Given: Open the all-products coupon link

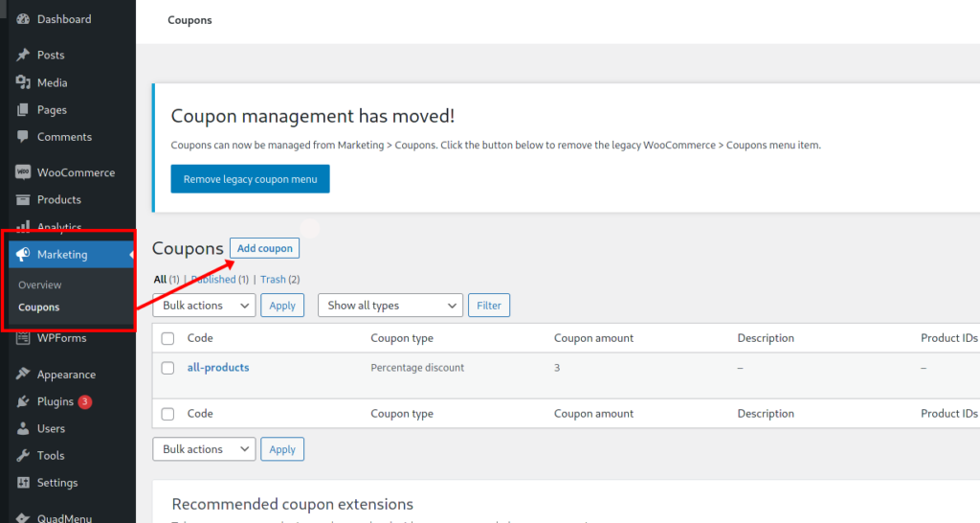Looking at the screenshot, I should tap(218, 367).
